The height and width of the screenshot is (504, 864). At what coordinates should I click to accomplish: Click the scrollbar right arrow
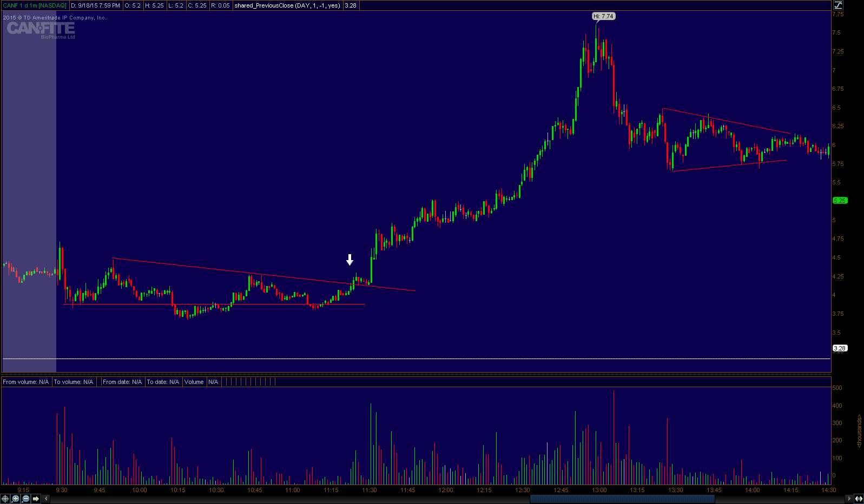click(849, 499)
